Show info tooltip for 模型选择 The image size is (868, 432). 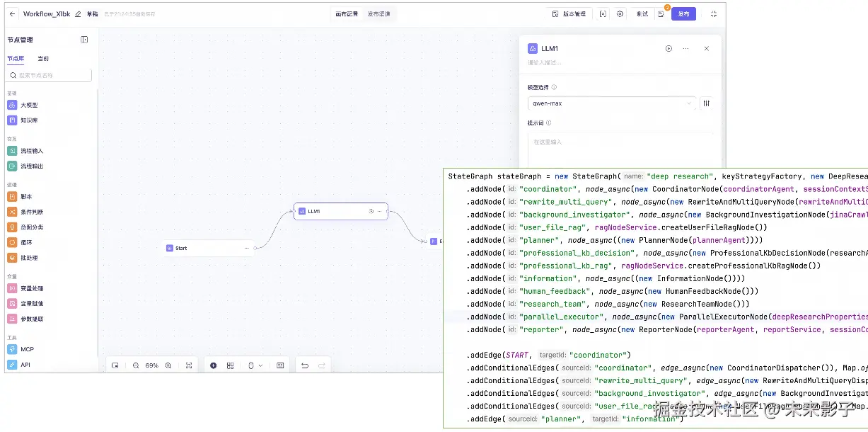tap(554, 88)
